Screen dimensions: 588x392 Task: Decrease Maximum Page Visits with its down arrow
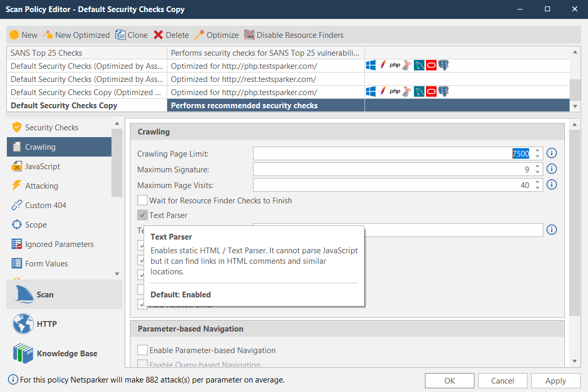538,188
